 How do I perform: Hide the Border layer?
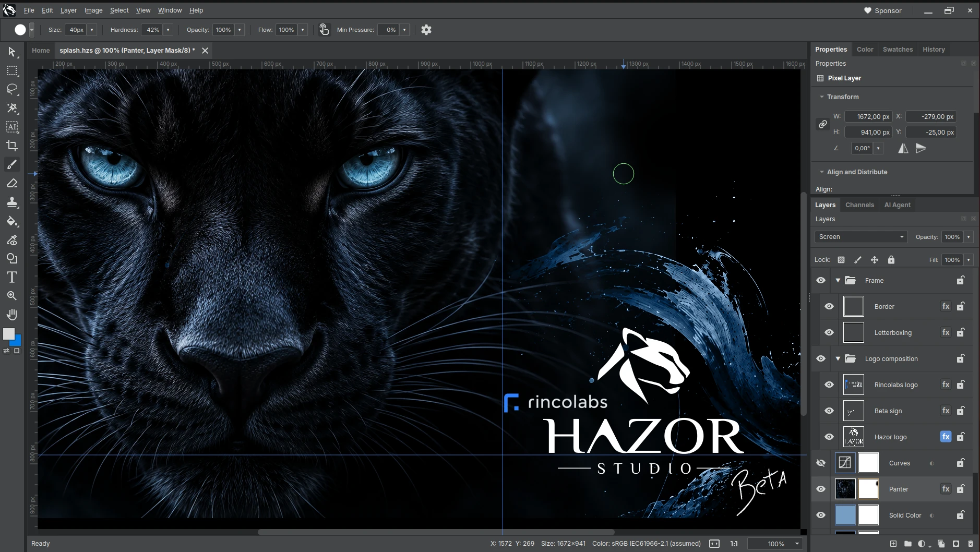[x=829, y=306]
